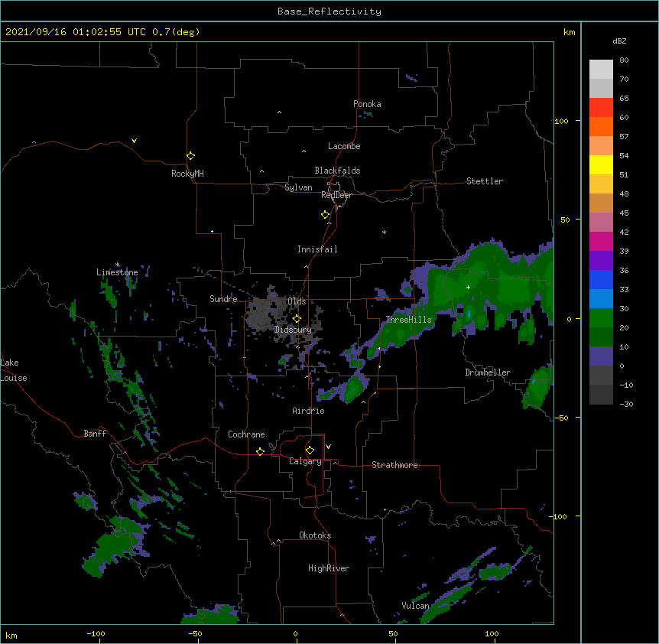Click the RockyMH label
The width and height of the screenshot is (659, 644).
(187, 174)
